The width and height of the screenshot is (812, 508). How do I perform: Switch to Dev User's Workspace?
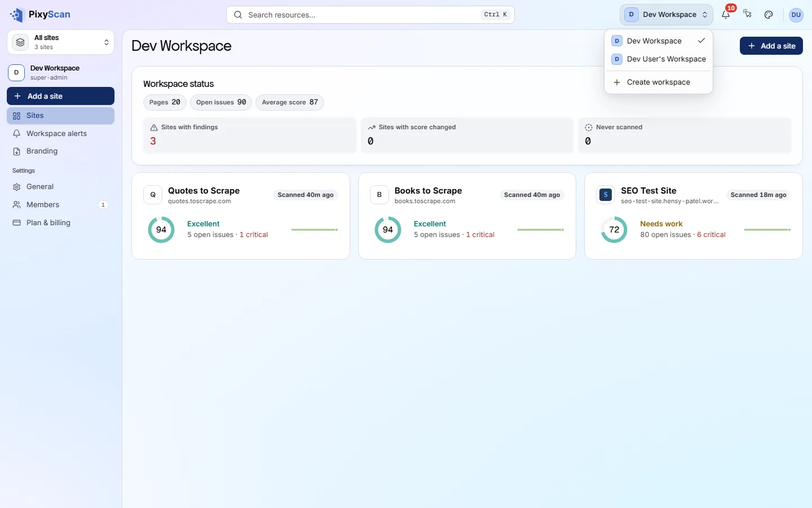pos(659,59)
